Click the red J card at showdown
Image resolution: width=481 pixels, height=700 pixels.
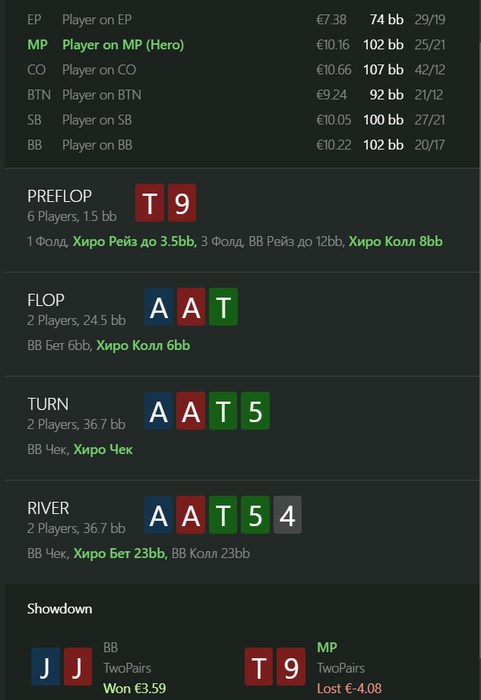78,667
